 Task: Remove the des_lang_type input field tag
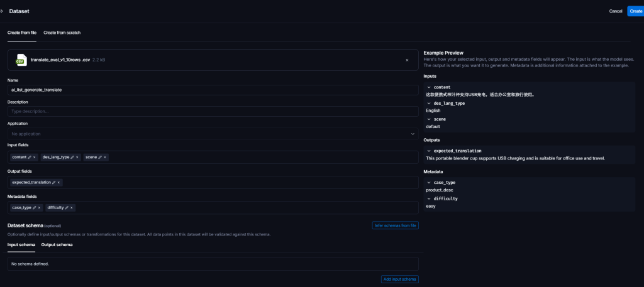click(77, 157)
